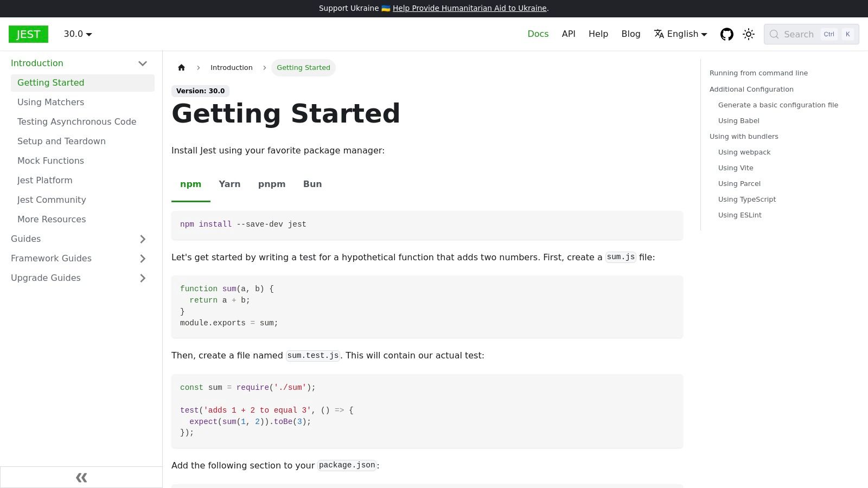
Task: Click the Ukraine flag in the banner
Action: (x=385, y=8)
